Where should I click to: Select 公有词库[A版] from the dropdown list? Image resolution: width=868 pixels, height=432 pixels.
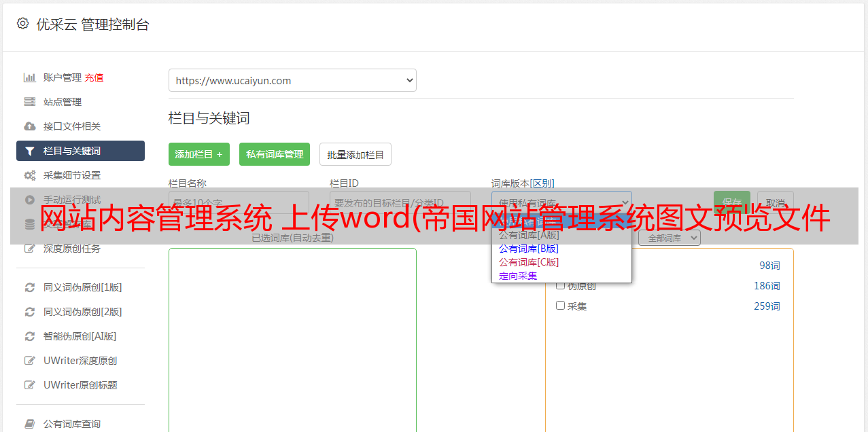pyautogui.click(x=561, y=235)
